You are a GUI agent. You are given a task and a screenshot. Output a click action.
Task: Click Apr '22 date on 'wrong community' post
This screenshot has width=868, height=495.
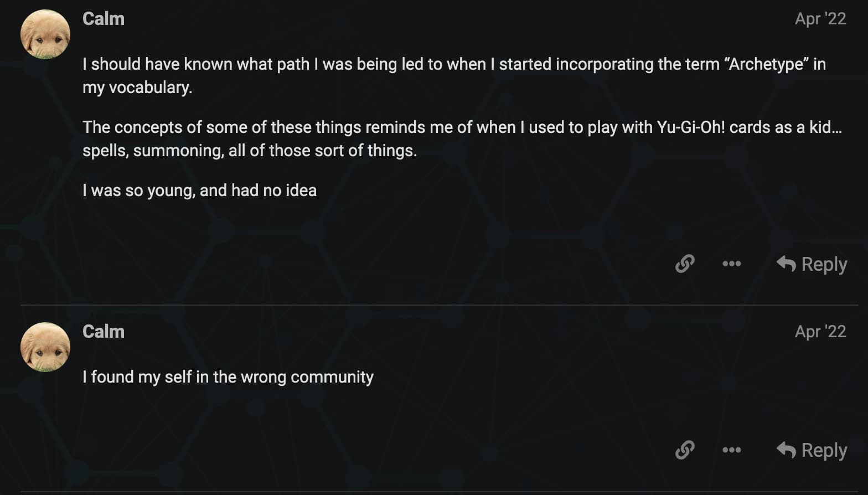pos(820,332)
